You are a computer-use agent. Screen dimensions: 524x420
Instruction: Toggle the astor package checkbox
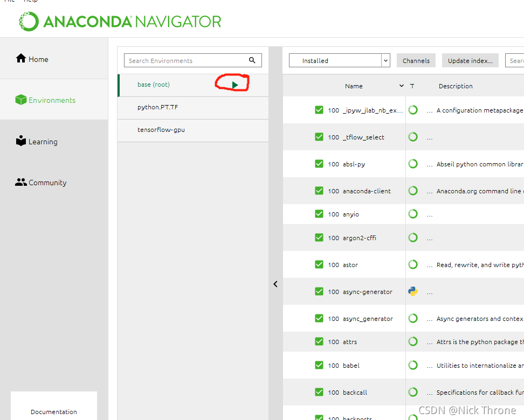click(x=319, y=264)
